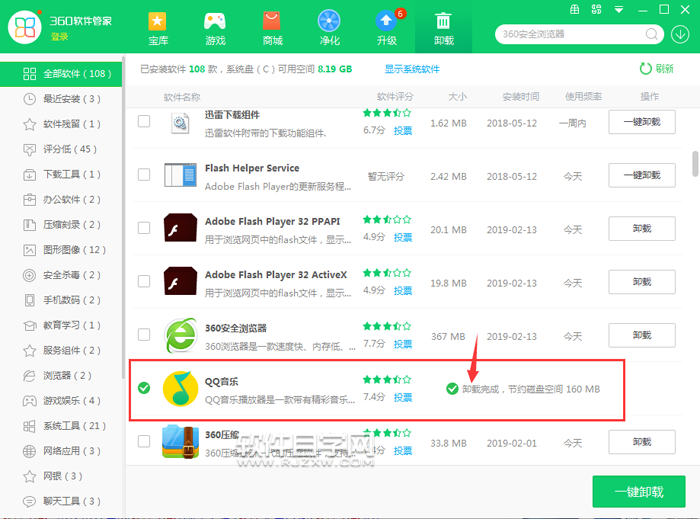This screenshot has width=700, height=519.
Task: Sort by 安装时间 column header
Action: click(x=521, y=96)
